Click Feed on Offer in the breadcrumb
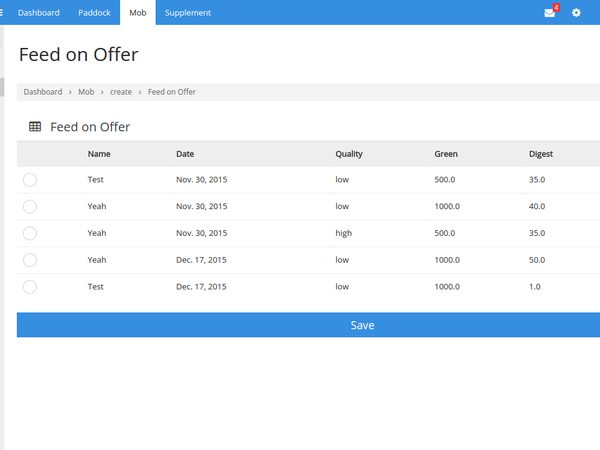 click(172, 92)
